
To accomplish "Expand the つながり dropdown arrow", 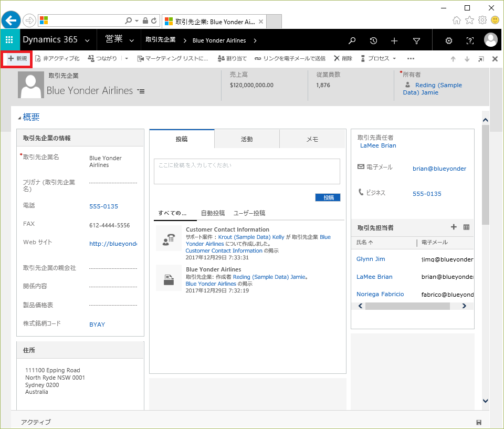I will [127, 58].
